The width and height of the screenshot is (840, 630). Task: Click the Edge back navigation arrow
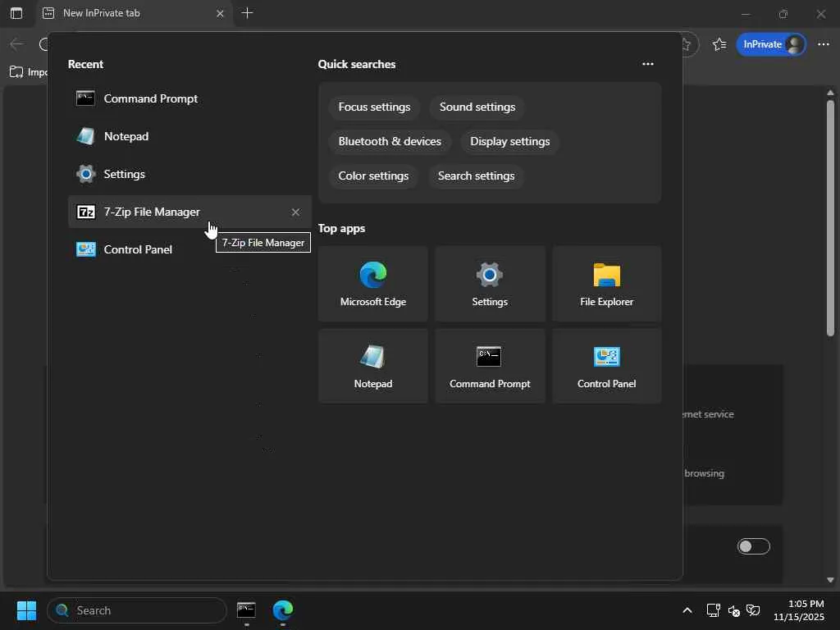(16, 44)
